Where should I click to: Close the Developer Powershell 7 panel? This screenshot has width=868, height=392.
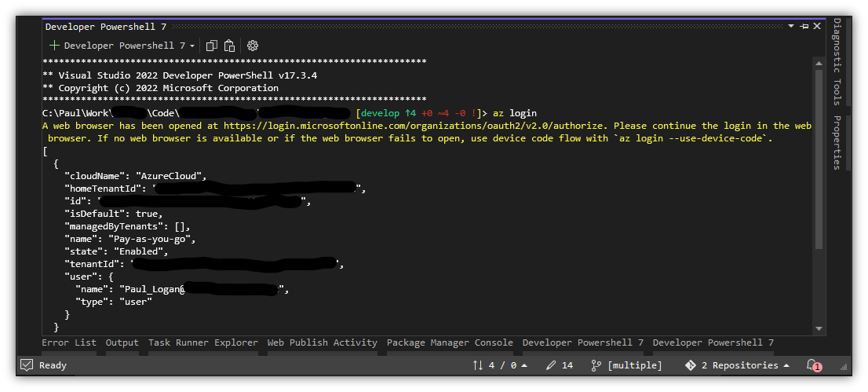pos(816,26)
